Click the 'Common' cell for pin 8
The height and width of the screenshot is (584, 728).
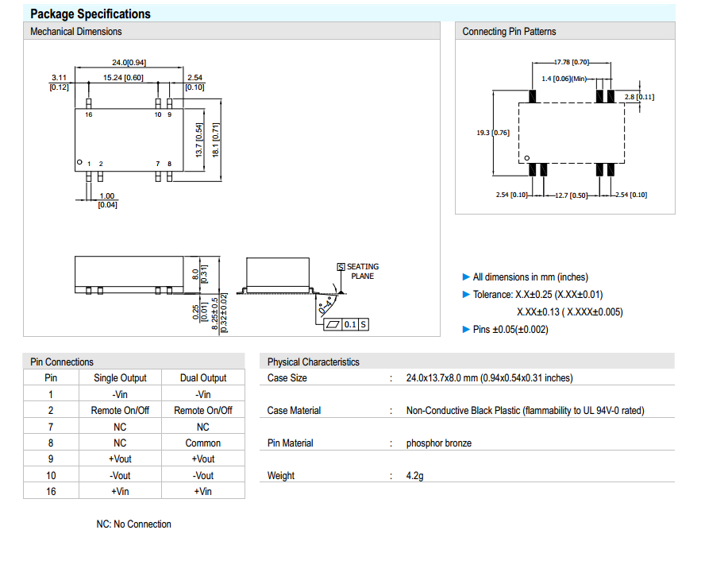(203, 443)
